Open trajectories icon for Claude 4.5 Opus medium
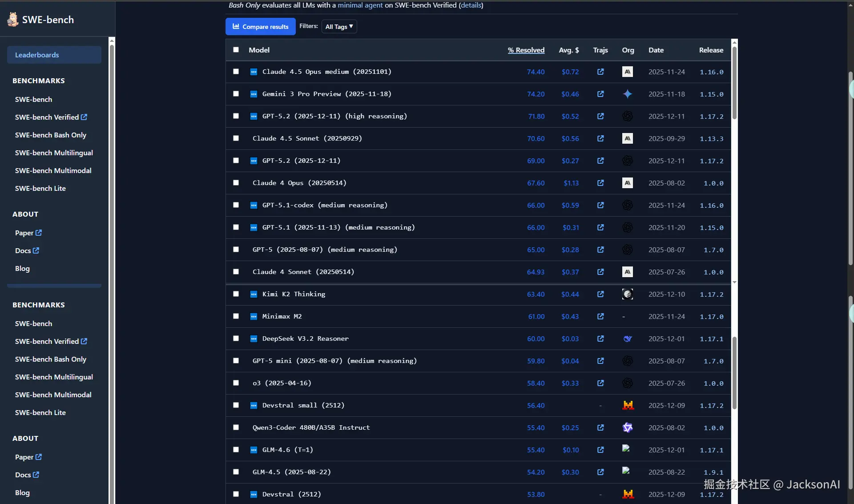Screen dimensions: 854x504 pos(600,72)
